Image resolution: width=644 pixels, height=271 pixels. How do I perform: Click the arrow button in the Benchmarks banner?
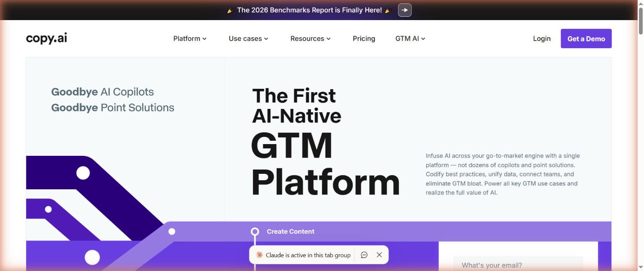pyautogui.click(x=405, y=10)
